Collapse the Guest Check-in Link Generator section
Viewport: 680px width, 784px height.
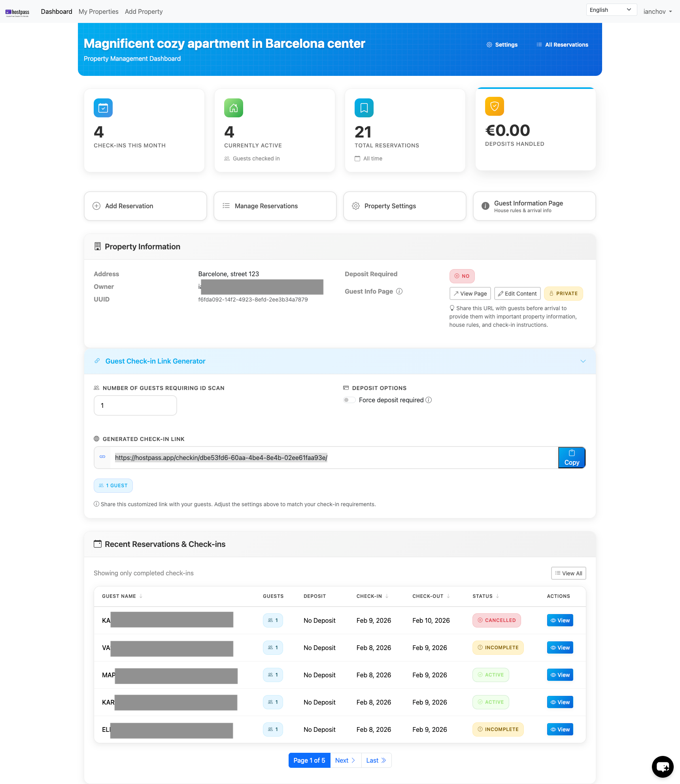click(x=583, y=361)
